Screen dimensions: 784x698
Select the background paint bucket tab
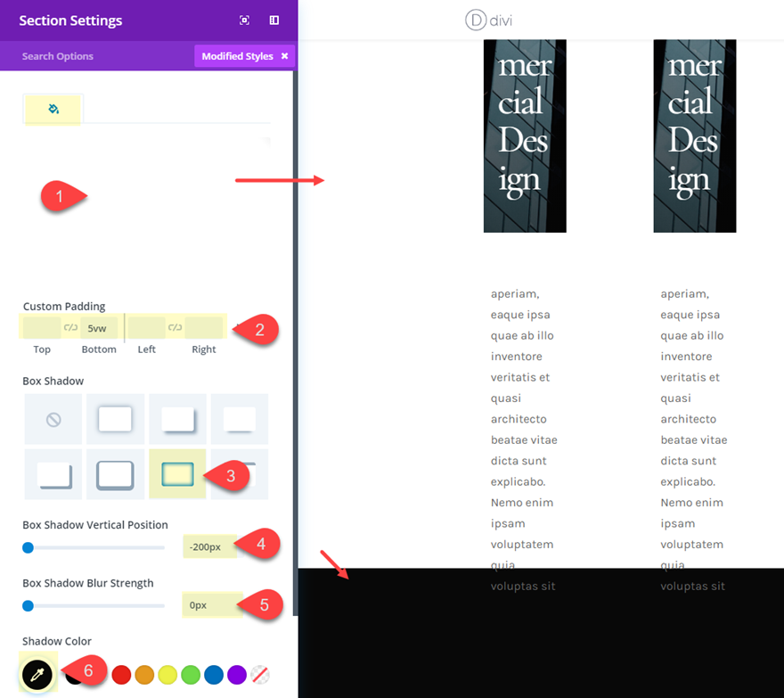pyautogui.click(x=53, y=109)
